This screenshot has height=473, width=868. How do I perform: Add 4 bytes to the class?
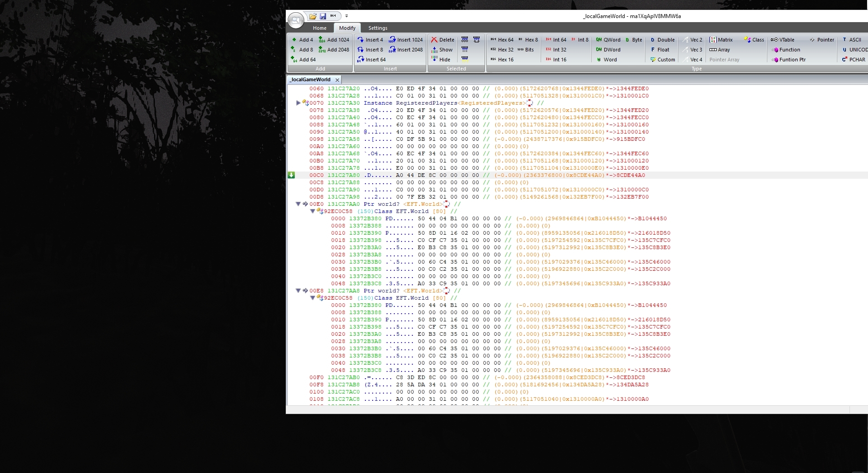[x=302, y=40]
